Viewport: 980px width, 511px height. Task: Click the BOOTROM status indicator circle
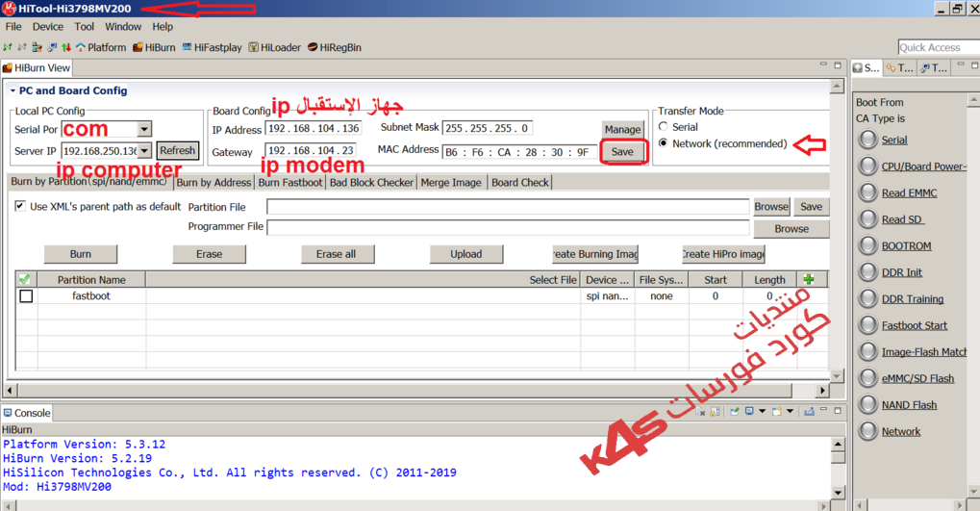(x=867, y=245)
